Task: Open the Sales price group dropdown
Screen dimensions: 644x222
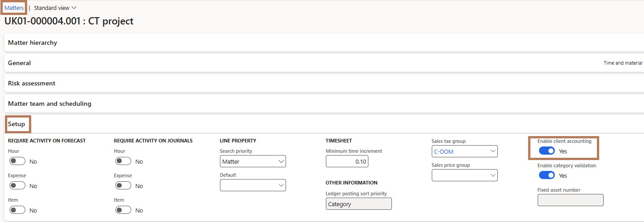Action: point(465,175)
